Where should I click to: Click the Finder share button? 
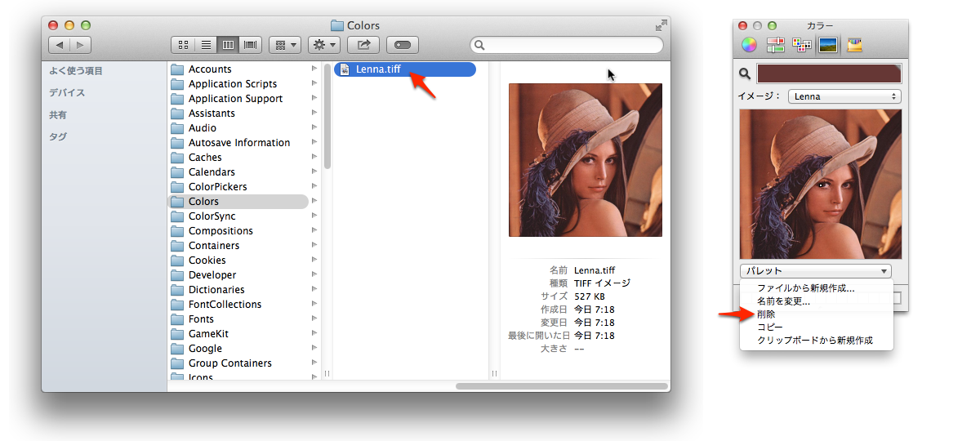364,45
